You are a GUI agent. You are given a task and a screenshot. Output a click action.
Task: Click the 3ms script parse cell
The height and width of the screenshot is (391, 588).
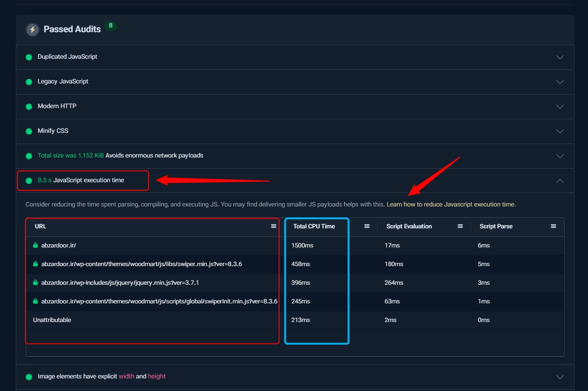pyautogui.click(x=484, y=282)
